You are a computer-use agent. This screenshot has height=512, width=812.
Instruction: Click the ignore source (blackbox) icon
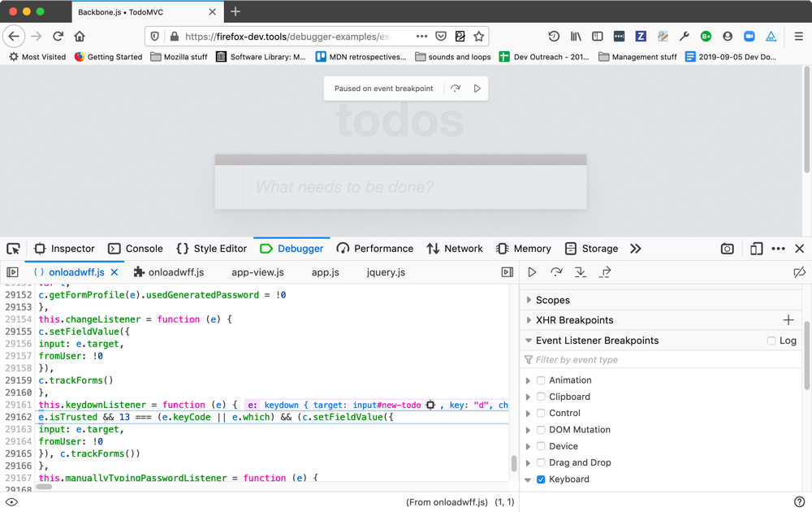[x=800, y=272]
